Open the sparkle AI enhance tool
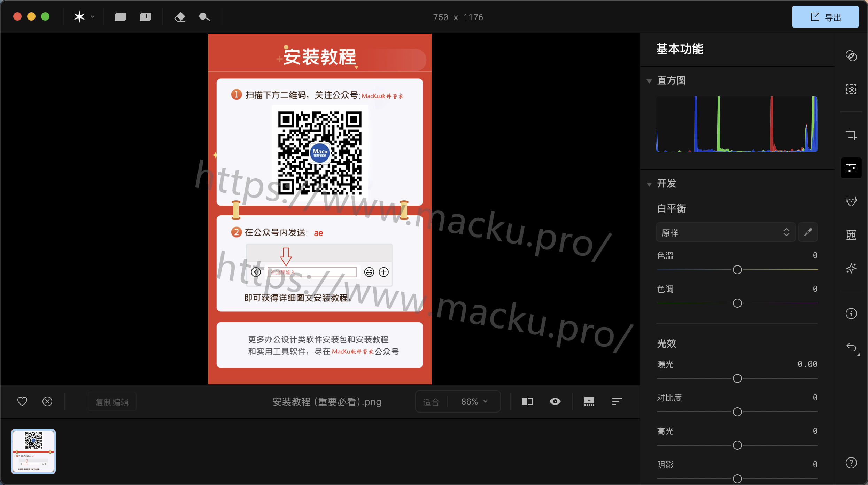This screenshot has height=485, width=868. 851,268
